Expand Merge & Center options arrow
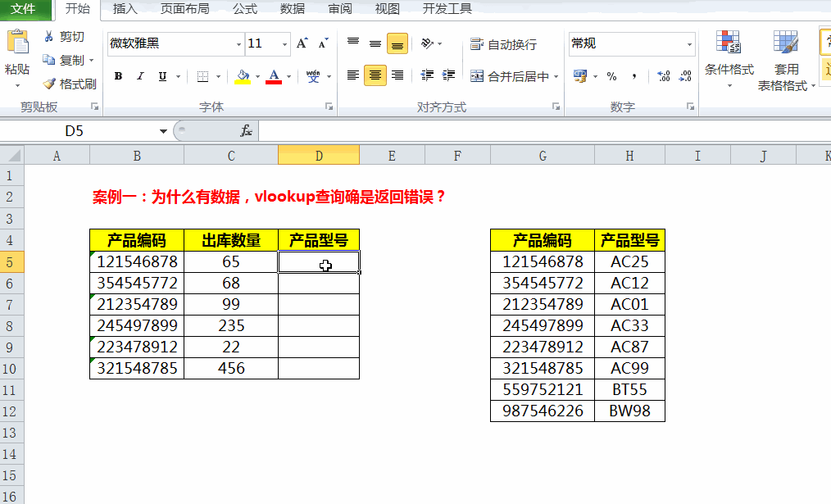This screenshot has height=504, width=831. (x=556, y=76)
